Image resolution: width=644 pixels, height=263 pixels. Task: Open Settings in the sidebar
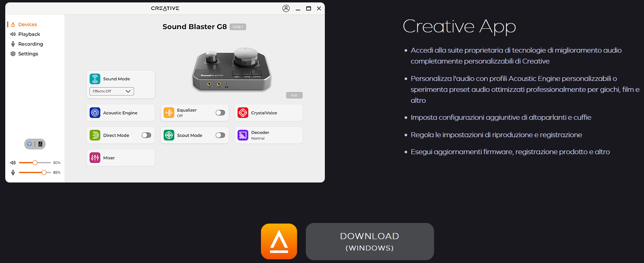28,53
